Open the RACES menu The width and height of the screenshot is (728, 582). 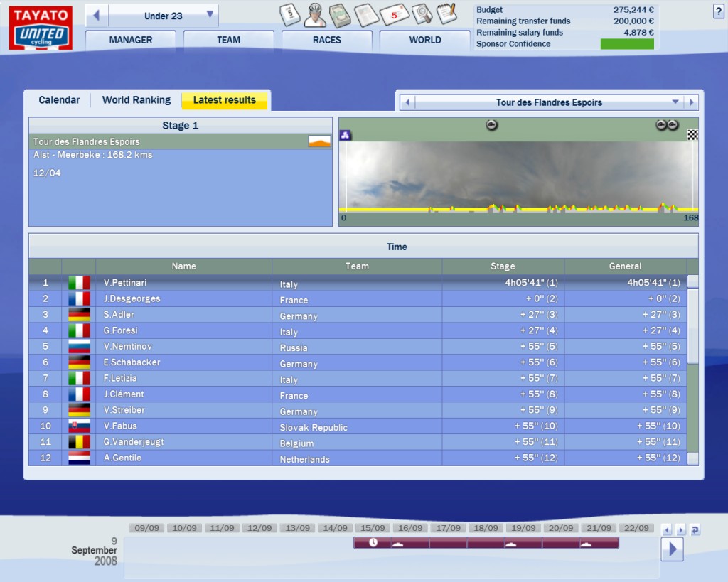[326, 40]
